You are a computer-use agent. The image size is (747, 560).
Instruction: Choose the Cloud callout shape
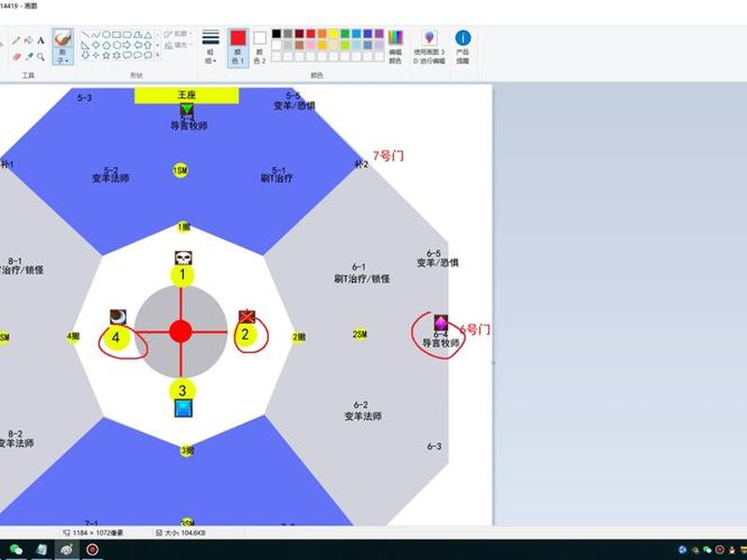pos(148,55)
